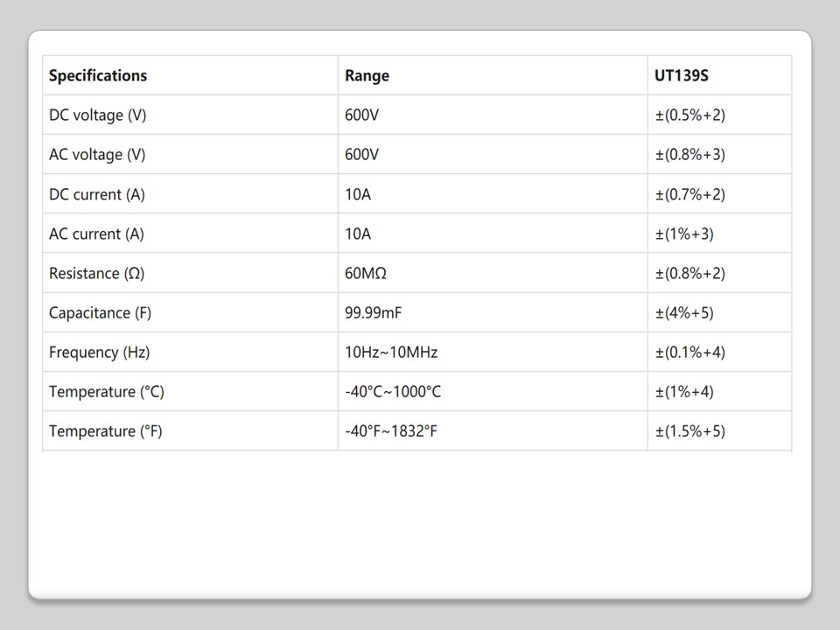Select the Resistance (Ω) cell
The image size is (840, 630).
click(96, 273)
